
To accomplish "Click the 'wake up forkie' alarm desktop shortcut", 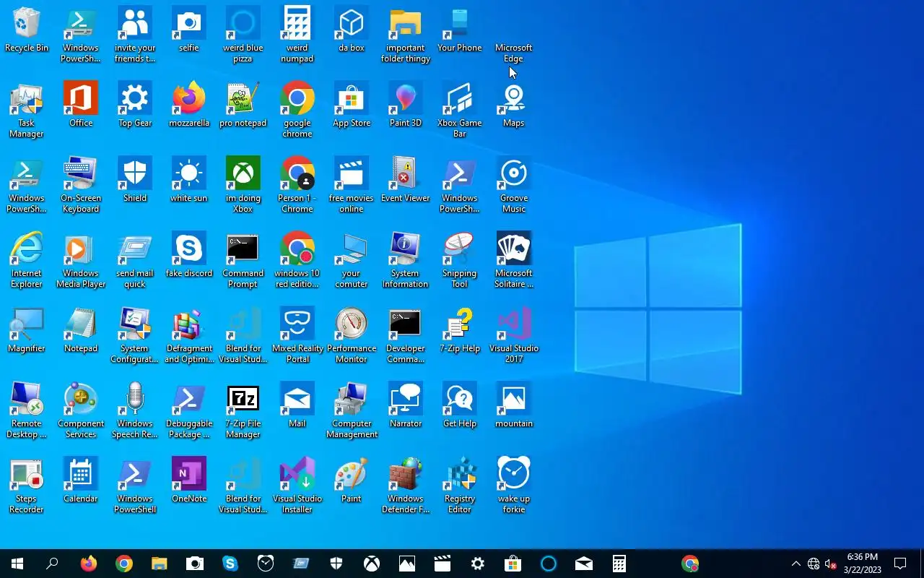I will point(514,485).
